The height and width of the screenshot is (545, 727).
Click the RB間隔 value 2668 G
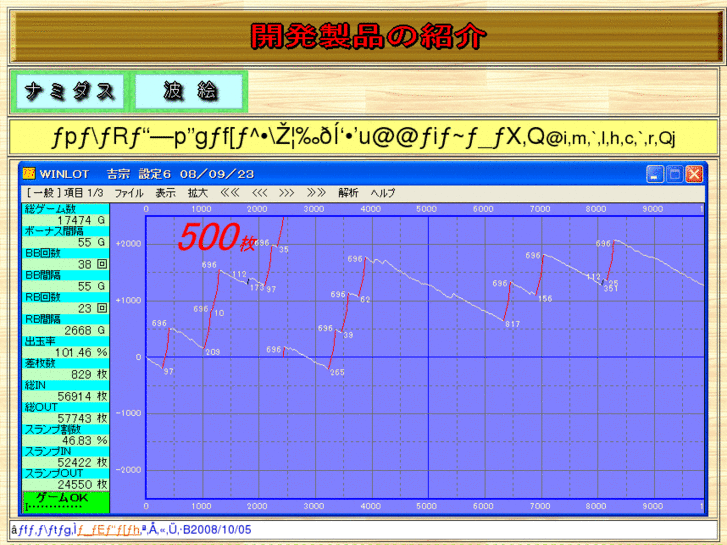[85, 330]
